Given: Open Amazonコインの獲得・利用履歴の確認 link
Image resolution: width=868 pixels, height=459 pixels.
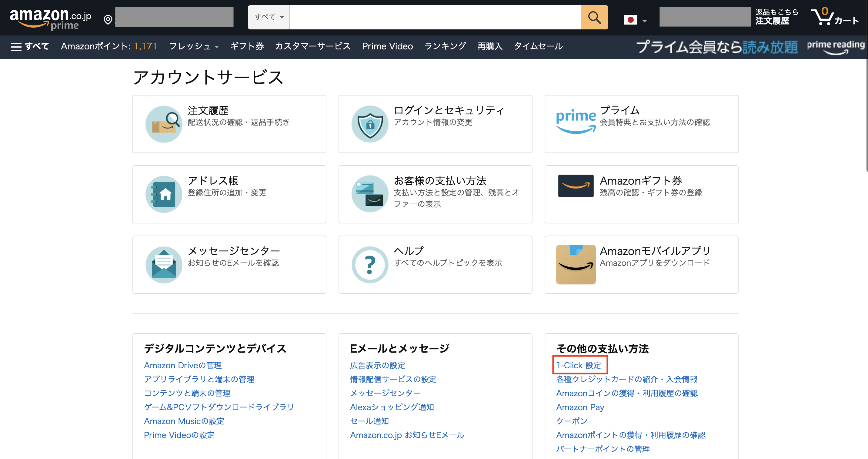Looking at the screenshot, I should point(627,393).
